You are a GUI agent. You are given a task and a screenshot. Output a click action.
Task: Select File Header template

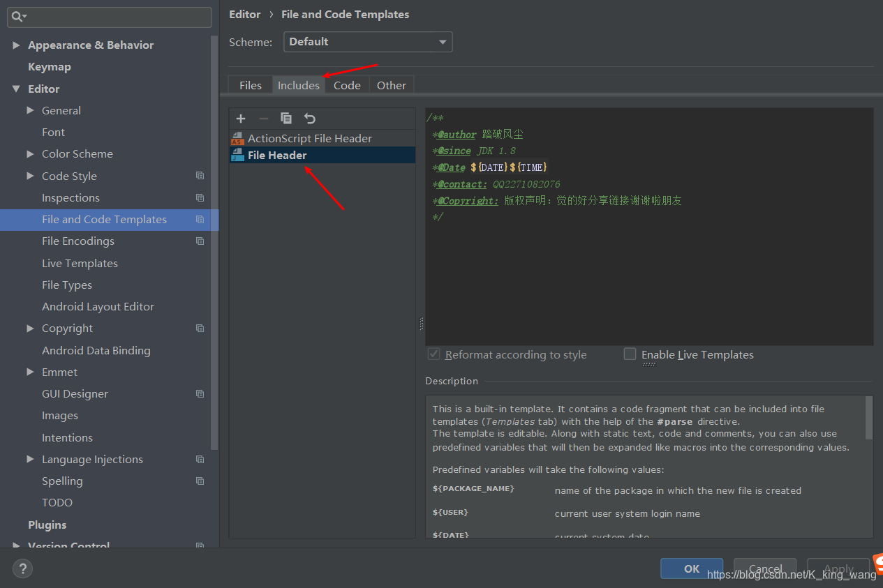point(322,155)
